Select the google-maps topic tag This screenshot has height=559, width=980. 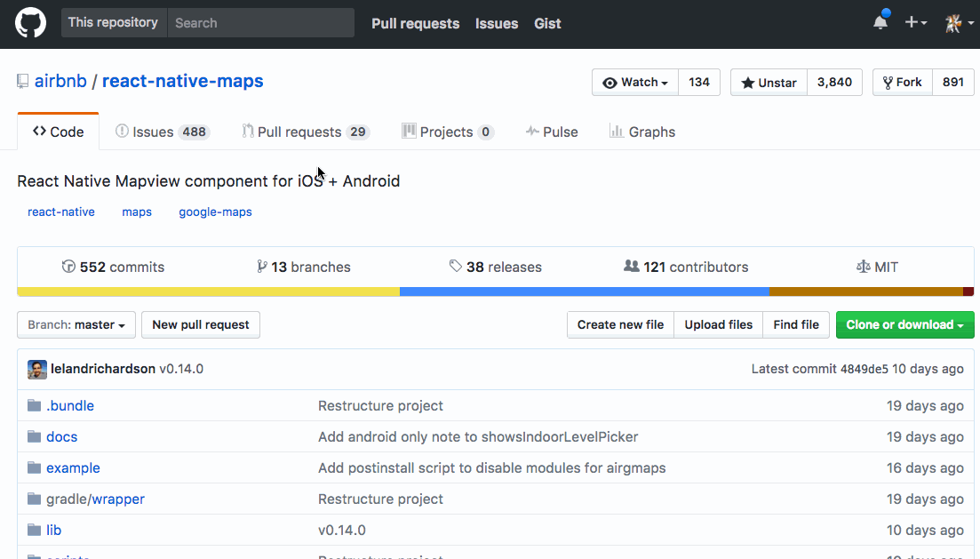216,212
